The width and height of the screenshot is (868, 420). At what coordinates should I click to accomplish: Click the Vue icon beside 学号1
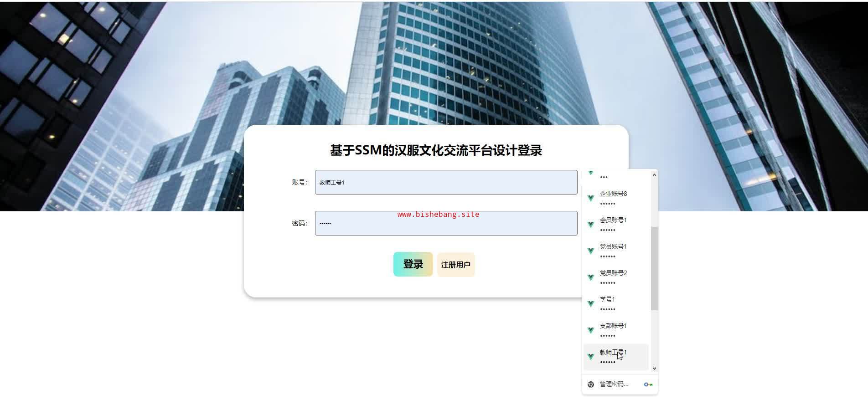pos(591,304)
